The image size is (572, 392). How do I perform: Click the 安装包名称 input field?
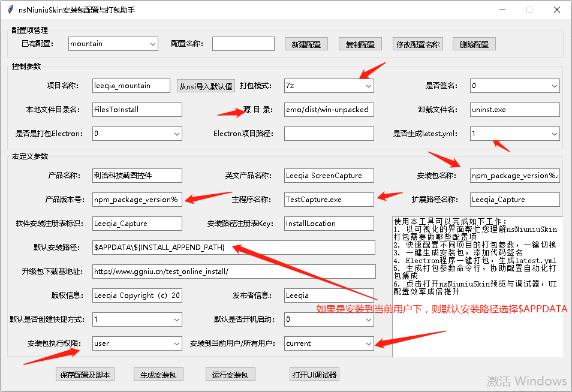point(514,176)
